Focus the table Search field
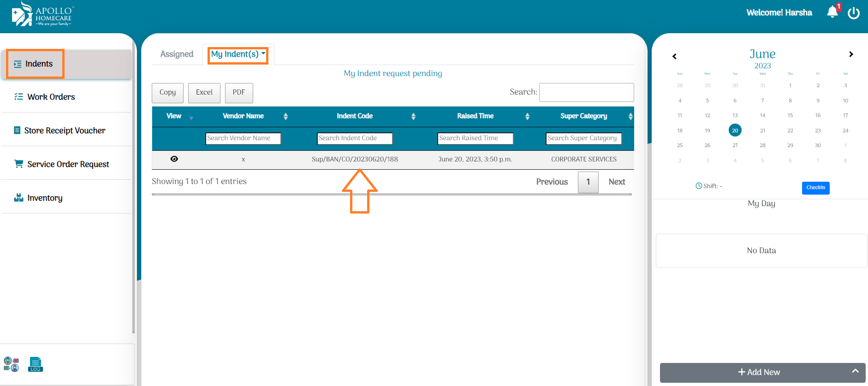This screenshot has width=868, height=386. click(586, 92)
